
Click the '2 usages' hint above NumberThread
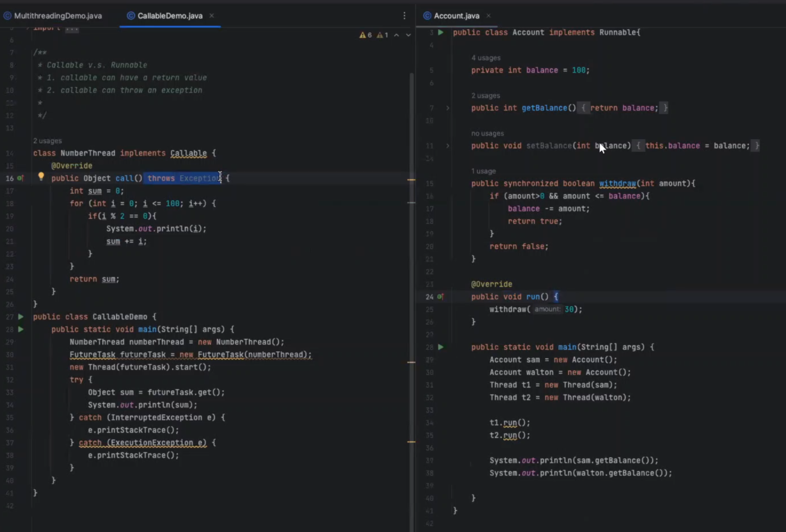47,141
